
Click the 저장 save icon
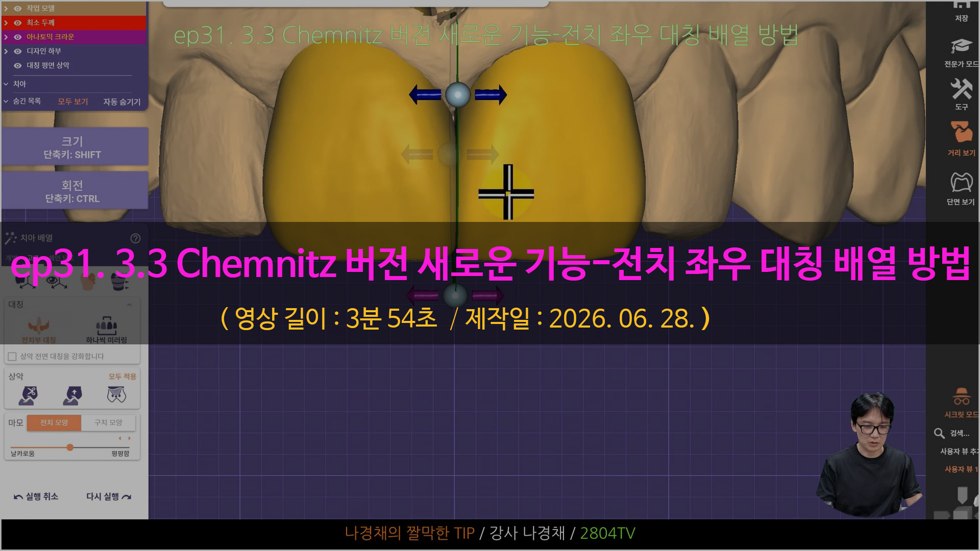(x=962, y=11)
